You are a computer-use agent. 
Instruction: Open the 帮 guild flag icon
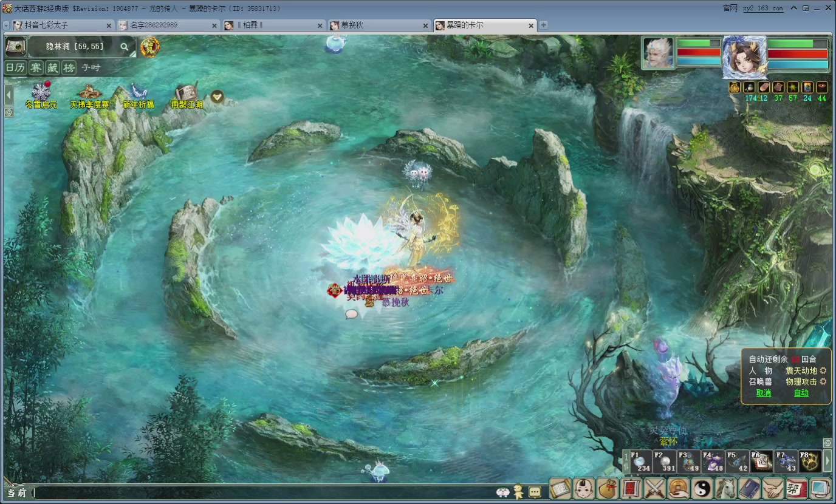(x=797, y=488)
